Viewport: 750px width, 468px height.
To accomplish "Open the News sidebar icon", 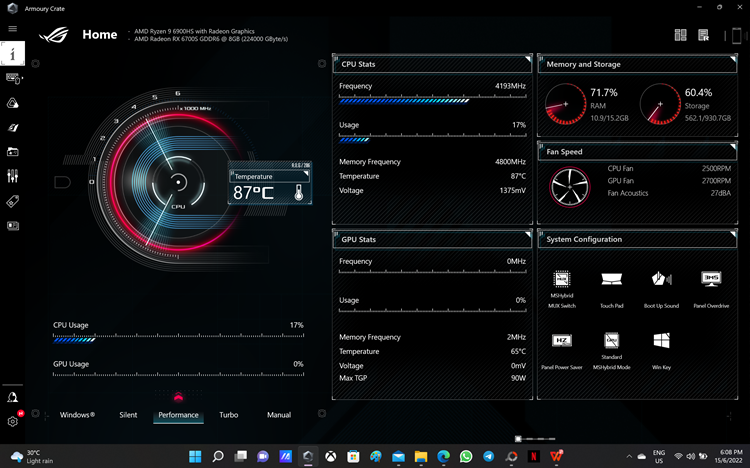I will pos(12,225).
